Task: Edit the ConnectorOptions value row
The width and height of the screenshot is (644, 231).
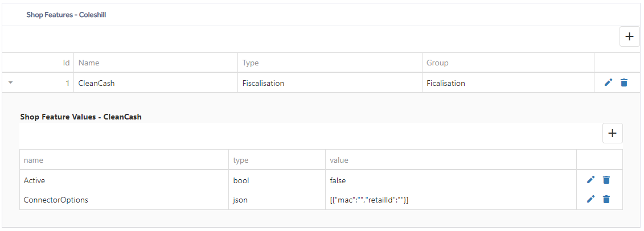Action: pyautogui.click(x=590, y=199)
